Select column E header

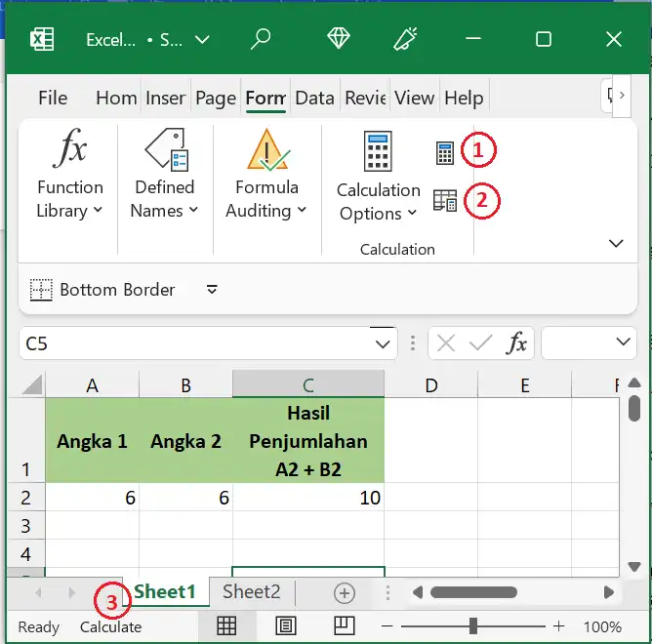coord(525,384)
